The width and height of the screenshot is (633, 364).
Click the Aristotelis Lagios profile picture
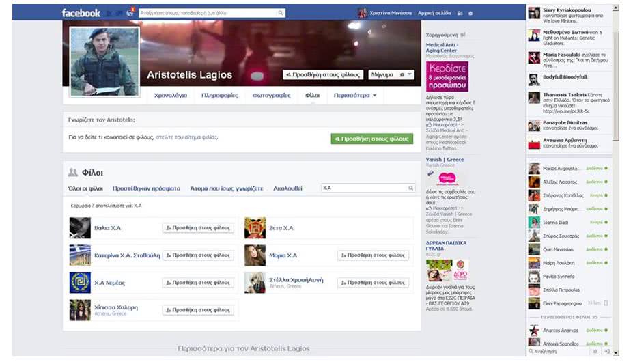coord(104,61)
